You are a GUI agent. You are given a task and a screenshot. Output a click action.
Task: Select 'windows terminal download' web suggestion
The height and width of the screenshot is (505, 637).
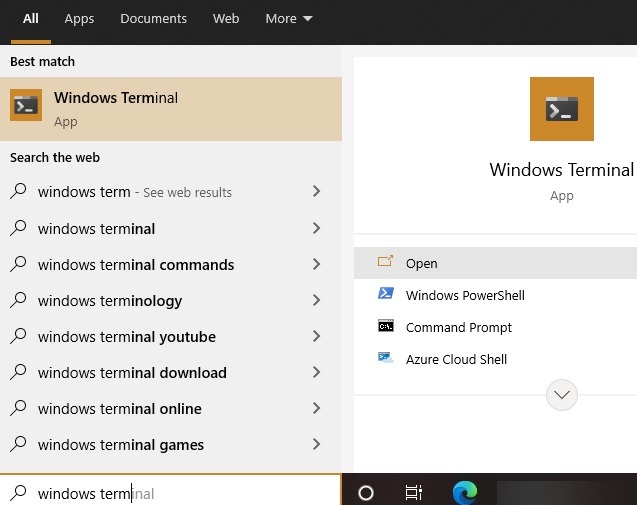tap(171, 372)
